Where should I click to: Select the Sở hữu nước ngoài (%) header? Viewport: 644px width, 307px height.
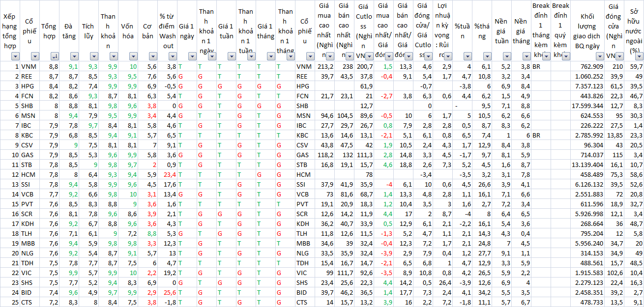[x=635, y=31]
